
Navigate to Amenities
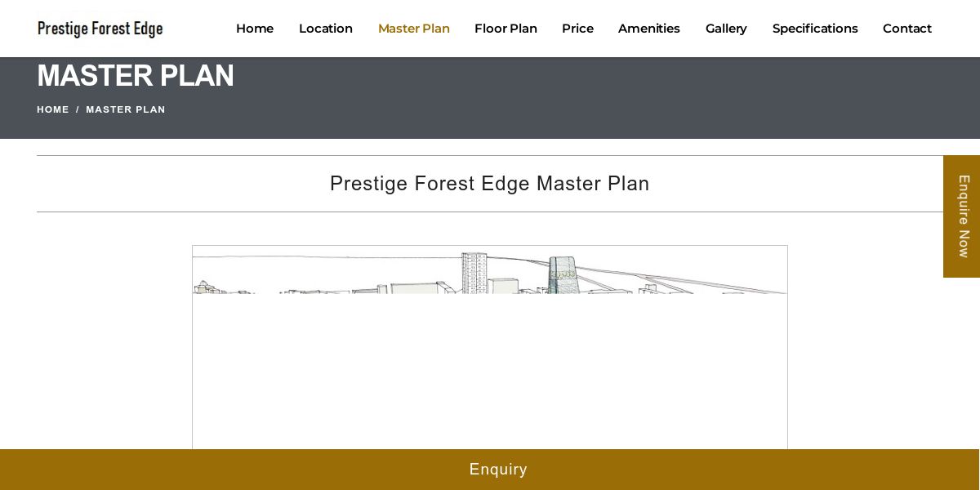point(649,29)
